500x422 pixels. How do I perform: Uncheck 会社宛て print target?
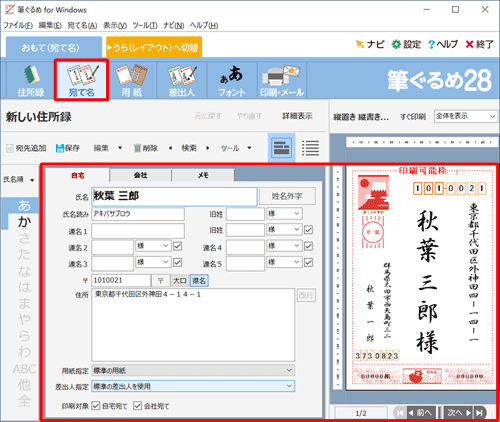(x=137, y=406)
